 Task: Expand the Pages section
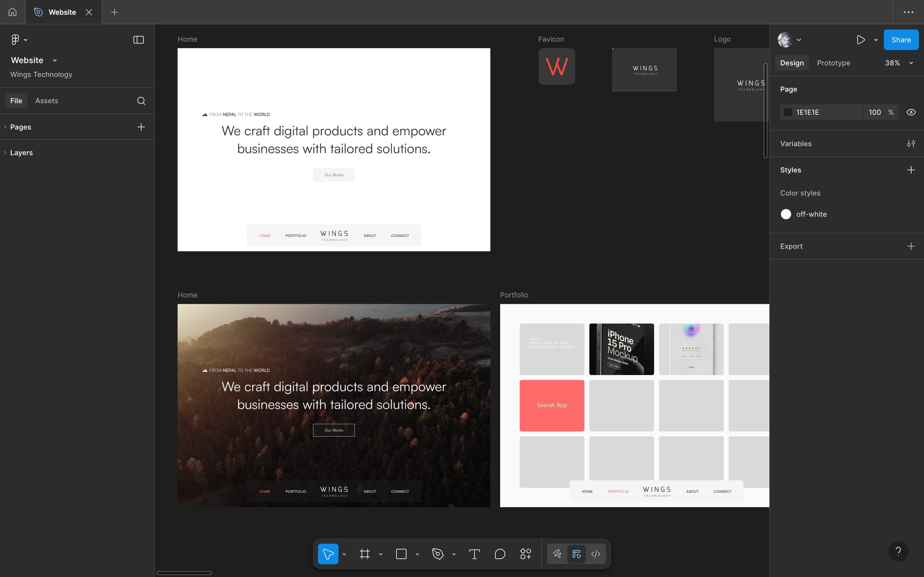(x=4, y=127)
